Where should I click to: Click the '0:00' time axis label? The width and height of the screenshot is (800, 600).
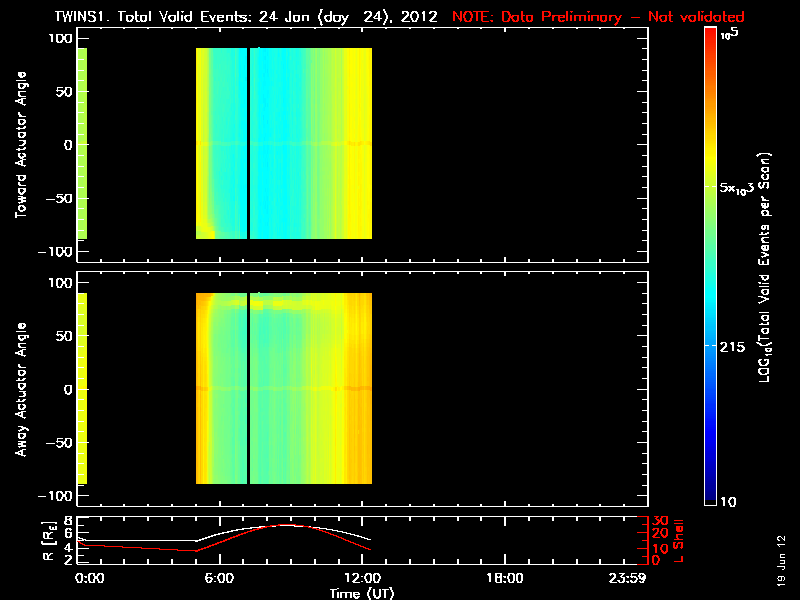pyautogui.click(x=89, y=578)
